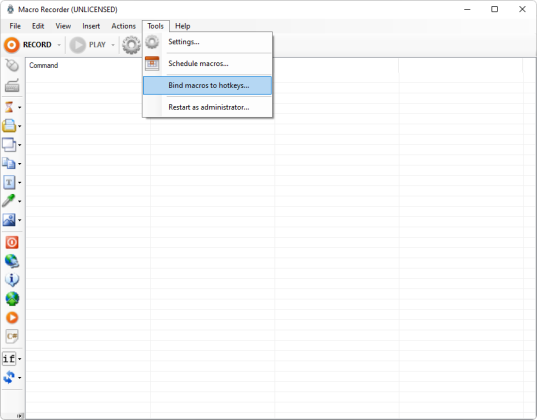
Task: Click the text T tool icon
Action: click(9, 182)
